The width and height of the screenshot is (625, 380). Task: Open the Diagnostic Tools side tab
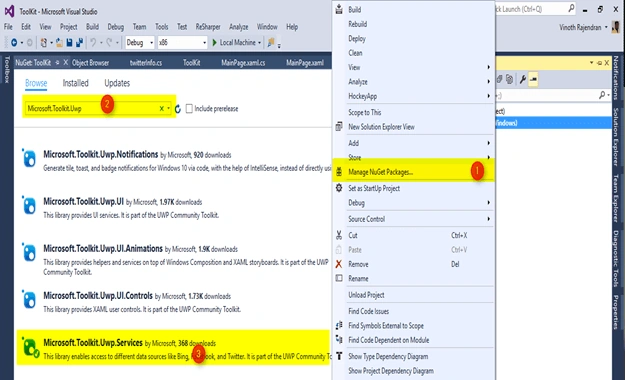tap(616, 259)
